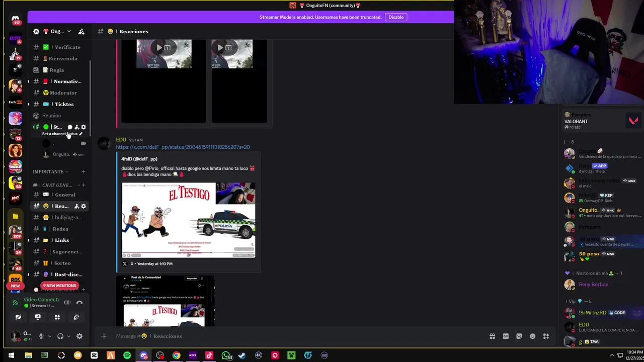
Task: Create channel in IMPORTANTE category
Action: coord(84,171)
